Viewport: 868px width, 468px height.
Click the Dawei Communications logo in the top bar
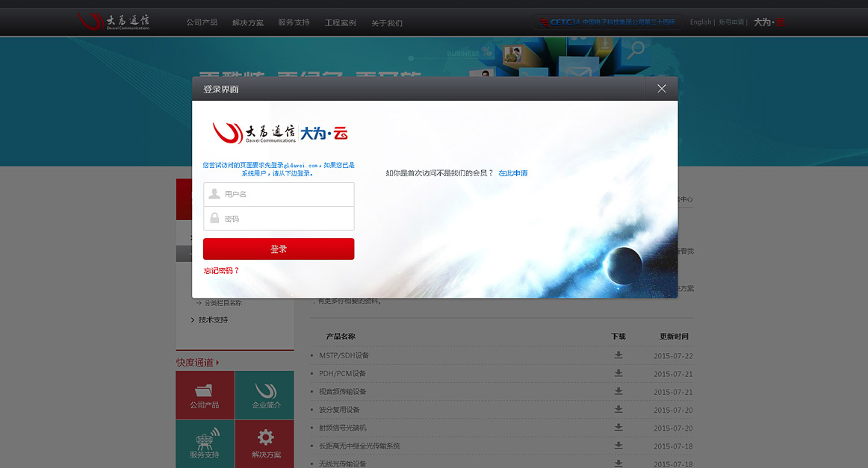(x=114, y=22)
